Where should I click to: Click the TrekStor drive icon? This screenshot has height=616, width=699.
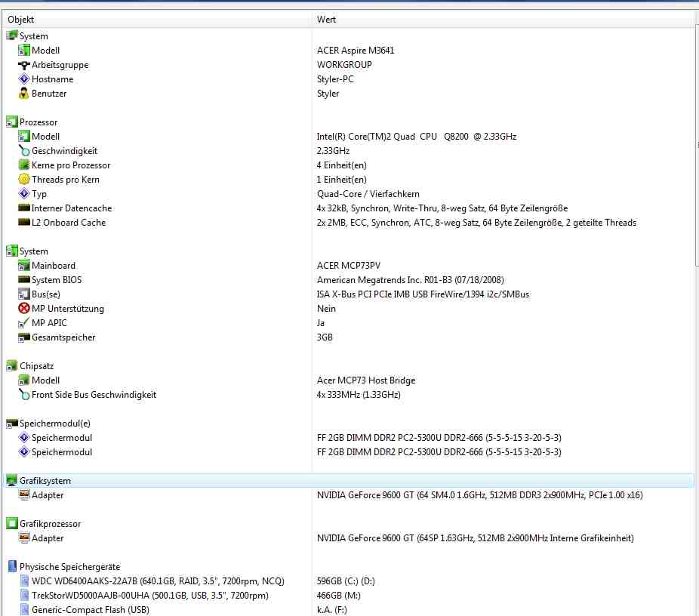pyautogui.click(x=24, y=595)
